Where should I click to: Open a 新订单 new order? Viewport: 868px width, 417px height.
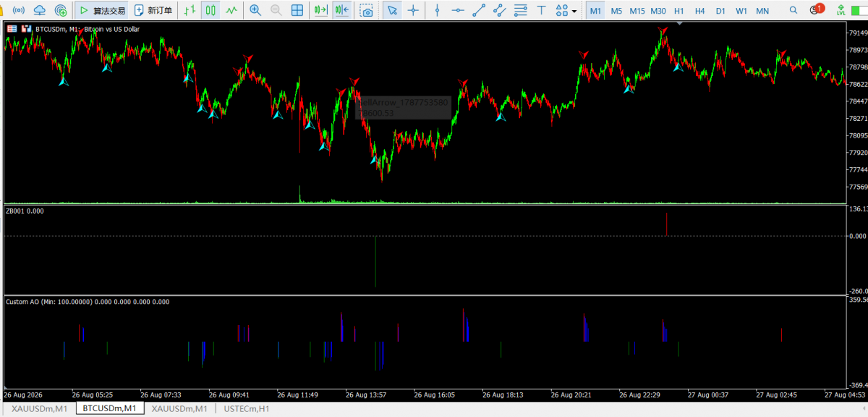(x=154, y=11)
